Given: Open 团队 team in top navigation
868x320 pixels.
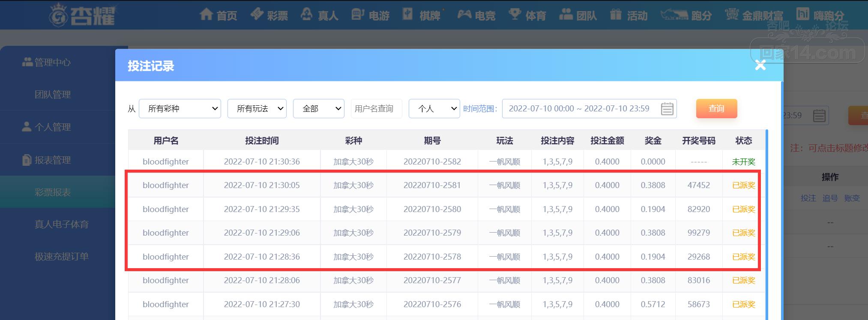Looking at the screenshot, I should [x=578, y=15].
